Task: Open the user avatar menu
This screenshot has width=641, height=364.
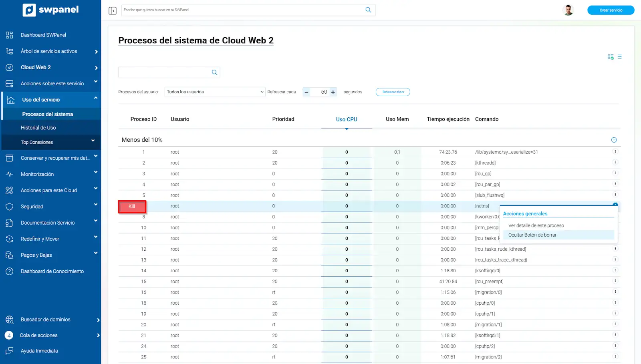Action: [x=568, y=10]
